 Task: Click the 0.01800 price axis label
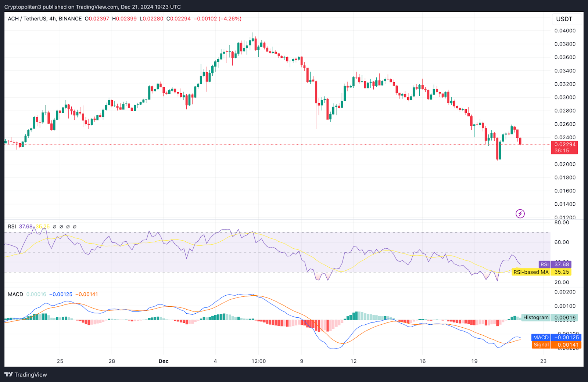565,177
